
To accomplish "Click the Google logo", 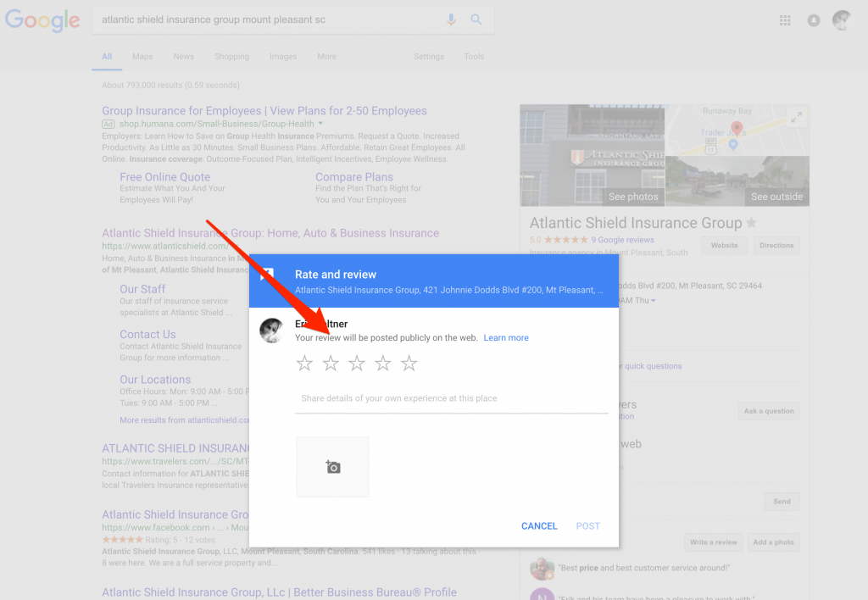I will [x=42, y=20].
